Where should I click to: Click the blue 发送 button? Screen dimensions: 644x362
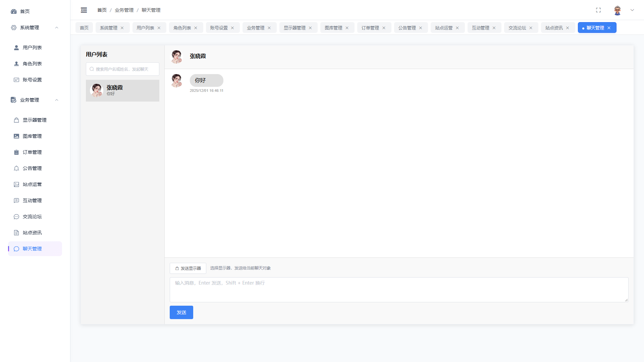point(181,312)
